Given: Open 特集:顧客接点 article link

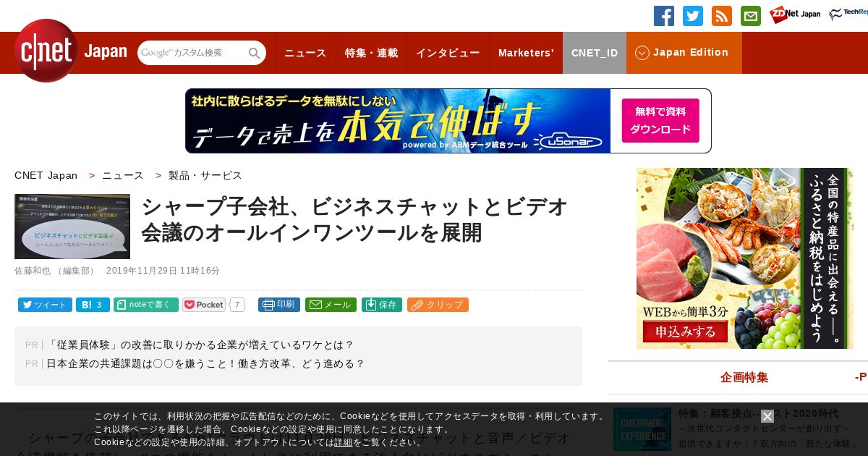Looking at the screenshot, I should point(758,413).
